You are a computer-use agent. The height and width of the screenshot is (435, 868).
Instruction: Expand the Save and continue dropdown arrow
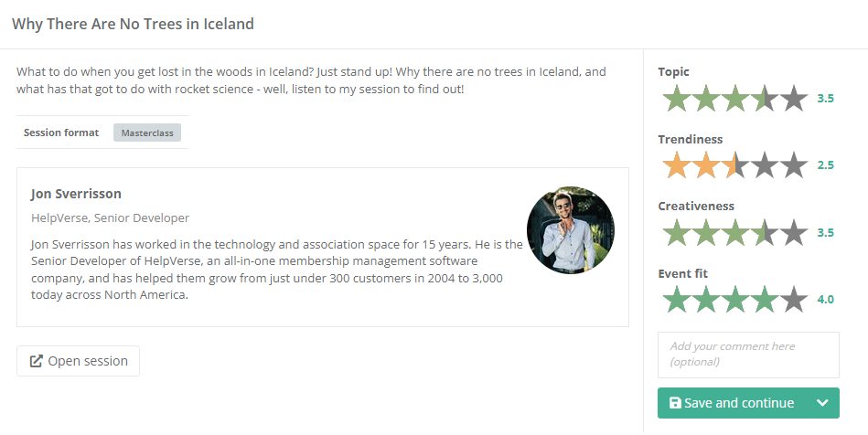[x=821, y=403]
